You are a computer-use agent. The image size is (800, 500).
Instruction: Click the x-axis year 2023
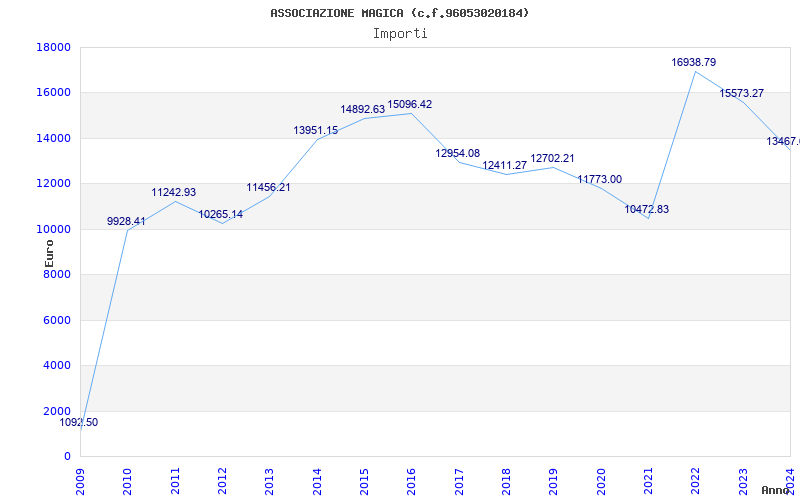[742, 482]
